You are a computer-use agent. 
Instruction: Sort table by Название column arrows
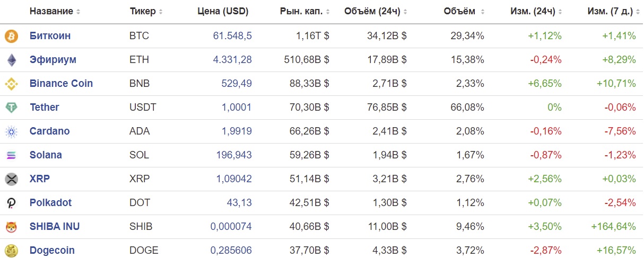79,12
